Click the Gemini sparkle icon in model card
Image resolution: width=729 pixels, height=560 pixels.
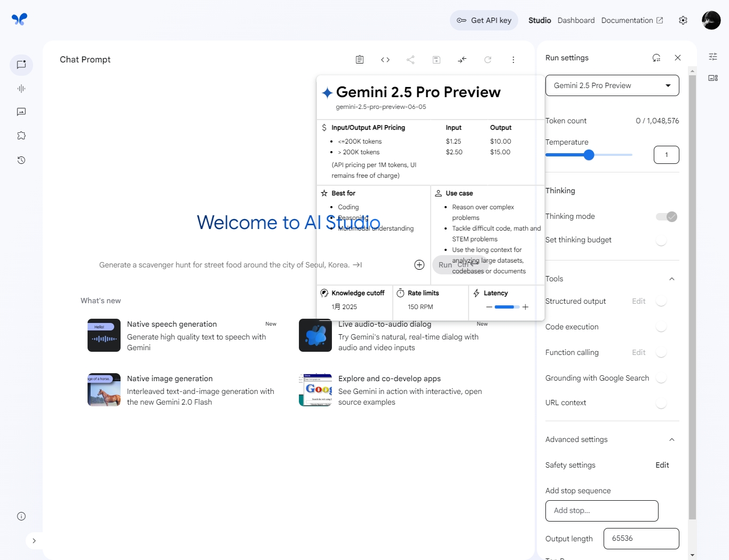tap(327, 93)
